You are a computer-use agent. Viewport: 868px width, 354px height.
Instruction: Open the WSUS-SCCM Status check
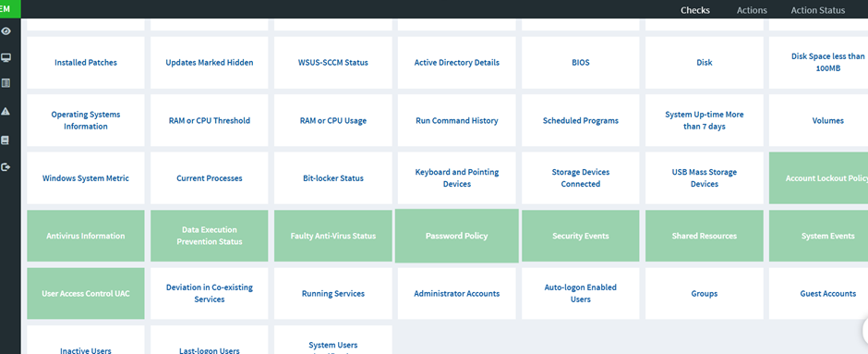333,63
